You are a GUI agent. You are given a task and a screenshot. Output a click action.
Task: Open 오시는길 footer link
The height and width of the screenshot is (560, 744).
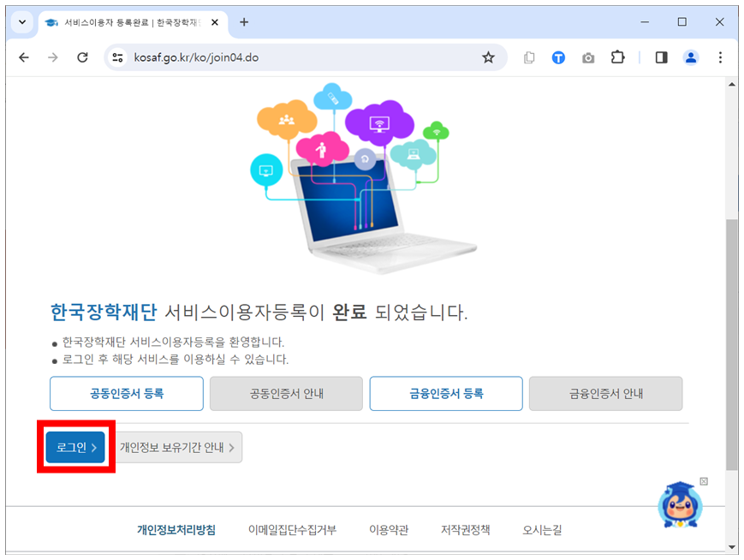(542, 530)
